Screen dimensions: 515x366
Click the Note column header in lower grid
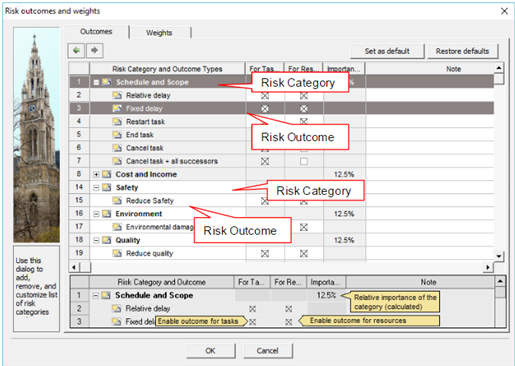[421, 282]
